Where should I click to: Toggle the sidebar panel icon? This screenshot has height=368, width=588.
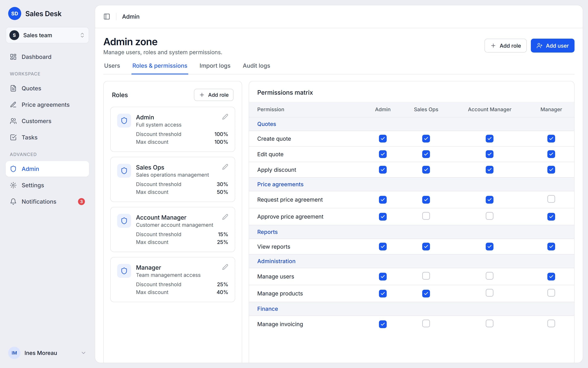coord(107,17)
